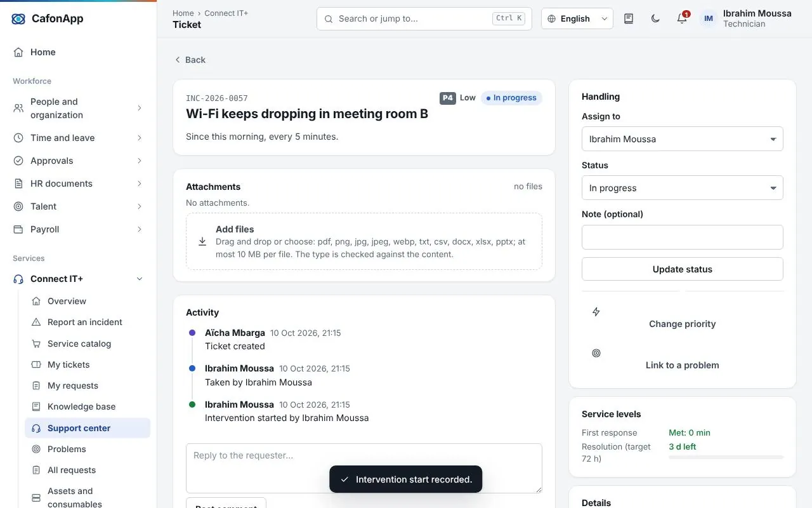Screen dimensions: 812x508
Task: Click the Support center headset icon
Action: pyautogui.click(x=36, y=428)
